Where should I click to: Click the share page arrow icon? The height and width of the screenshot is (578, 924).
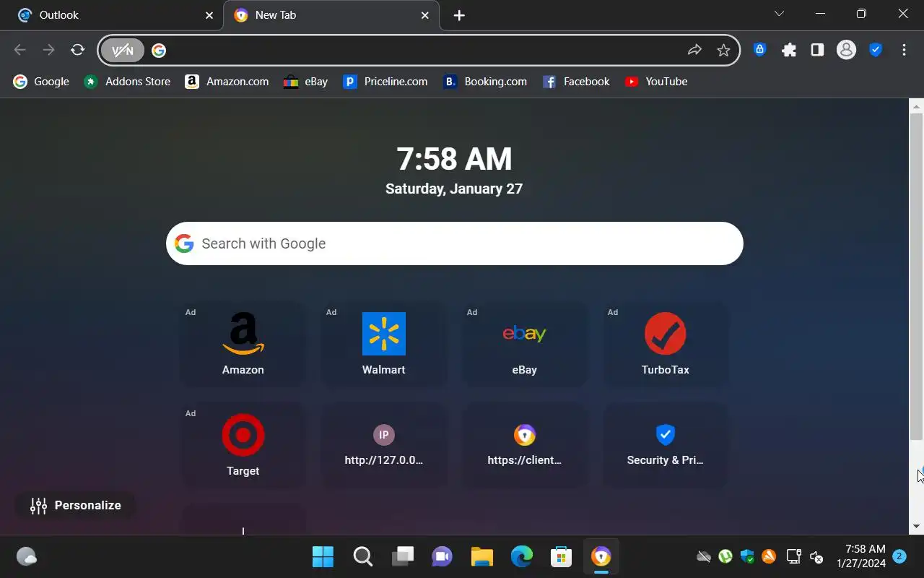click(x=694, y=50)
